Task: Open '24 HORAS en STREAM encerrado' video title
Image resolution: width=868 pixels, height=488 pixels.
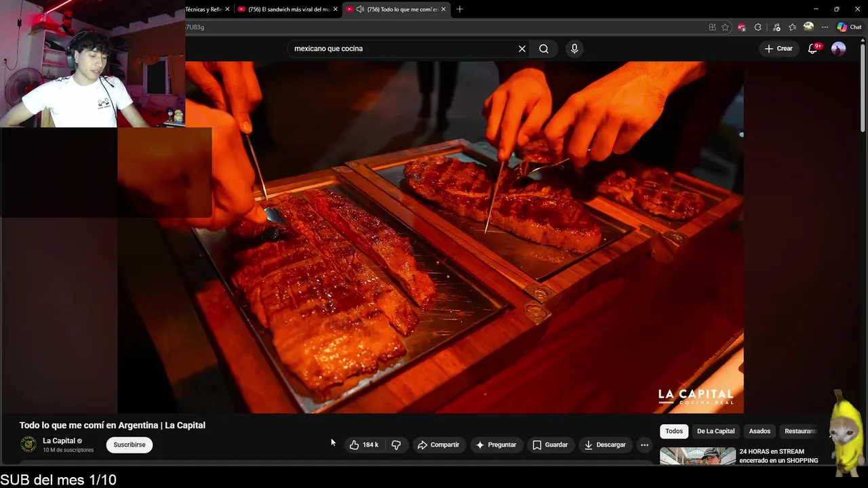Action: point(778,456)
